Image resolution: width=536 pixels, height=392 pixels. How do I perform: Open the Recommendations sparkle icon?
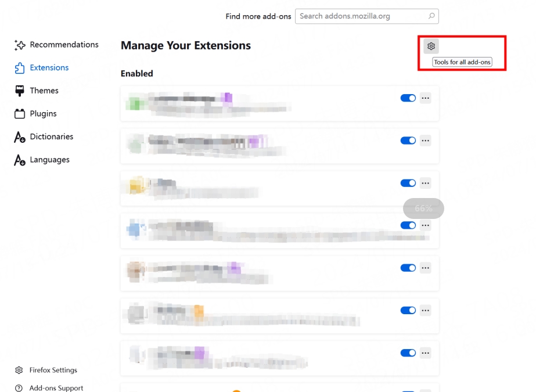pos(20,45)
